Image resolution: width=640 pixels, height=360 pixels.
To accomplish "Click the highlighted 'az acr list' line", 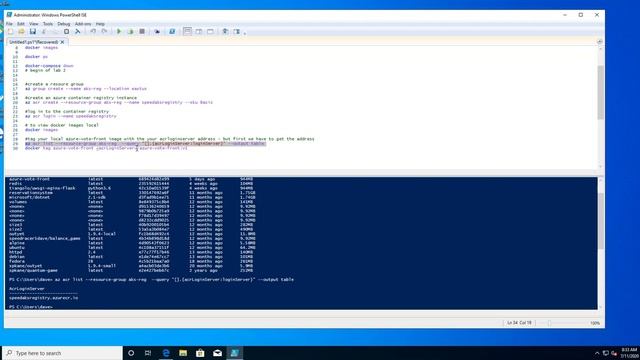I will (x=145, y=143).
